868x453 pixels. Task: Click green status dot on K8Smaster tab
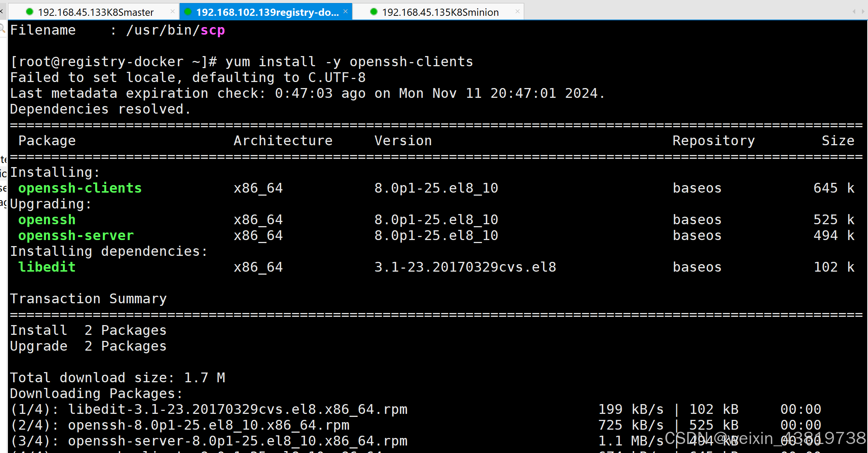29,12
